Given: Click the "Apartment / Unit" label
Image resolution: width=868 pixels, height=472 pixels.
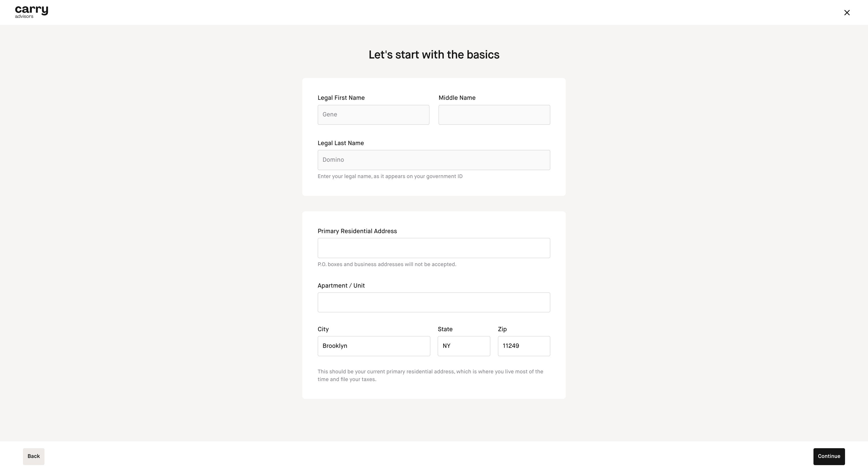Looking at the screenshot, I should [341, 286].
